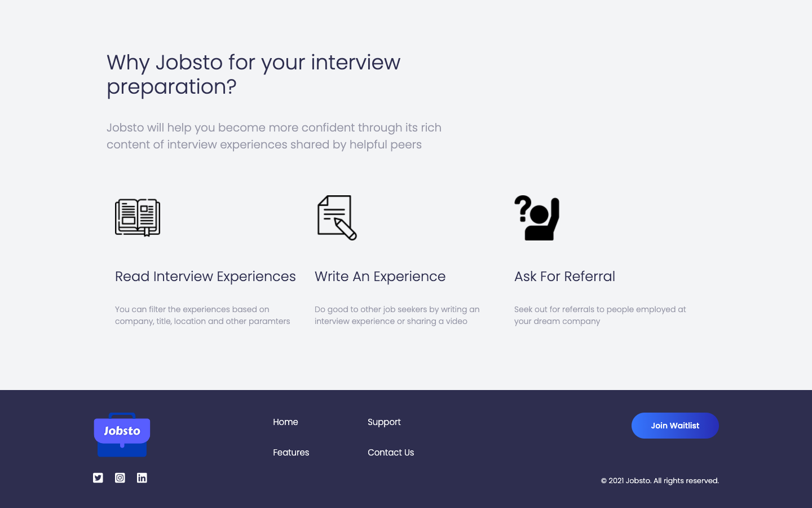
Task: Select the Ask For Referral heading
Action: pos(564,277)
